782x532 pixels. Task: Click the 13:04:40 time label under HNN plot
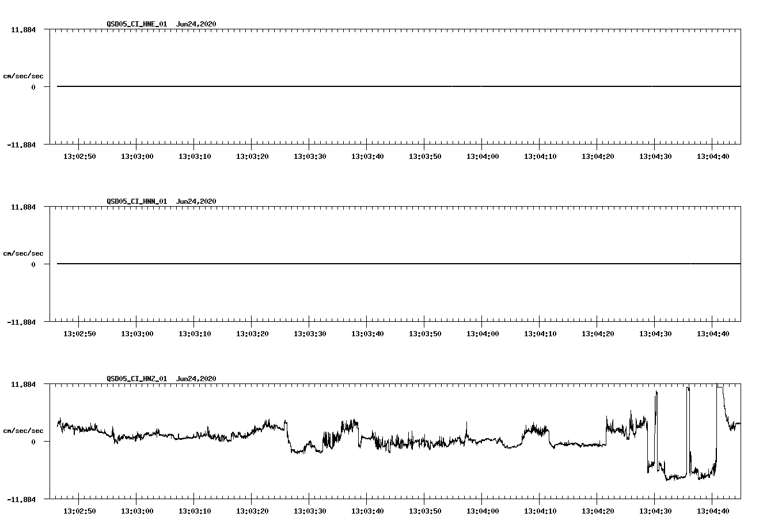coord(713,334)
